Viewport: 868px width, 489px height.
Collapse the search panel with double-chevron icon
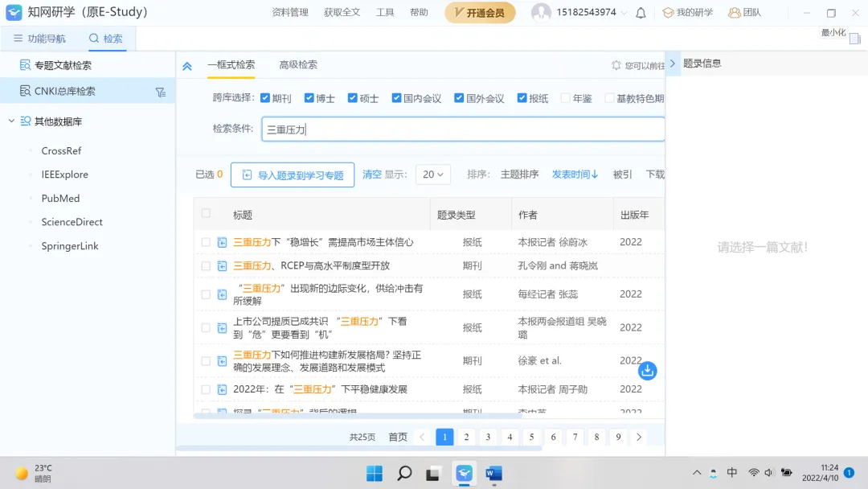pyautogui.click(x=187, y=66)
